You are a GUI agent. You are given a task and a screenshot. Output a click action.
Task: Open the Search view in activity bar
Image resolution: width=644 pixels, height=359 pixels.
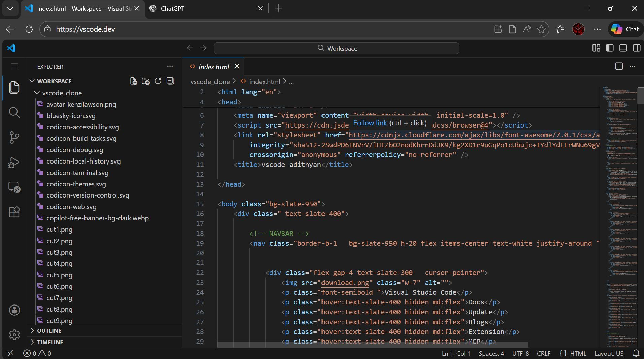(x=14, y=112)
